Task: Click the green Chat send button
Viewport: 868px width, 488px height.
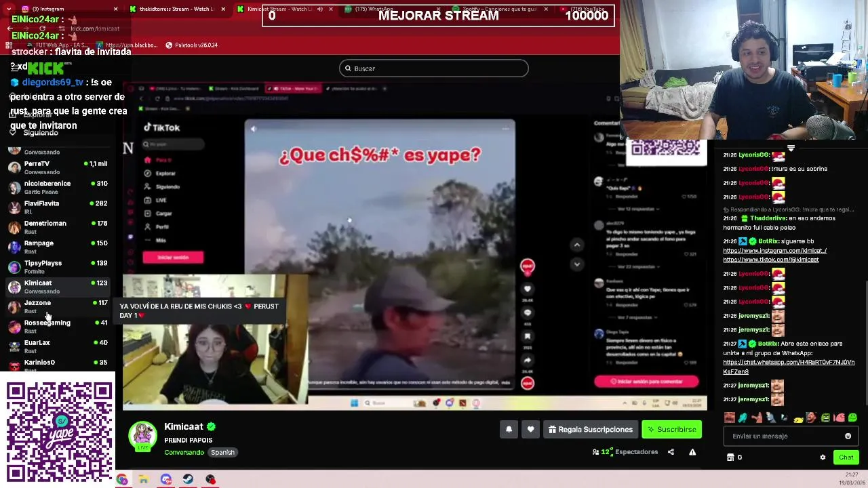Action: tap(846, 457)
